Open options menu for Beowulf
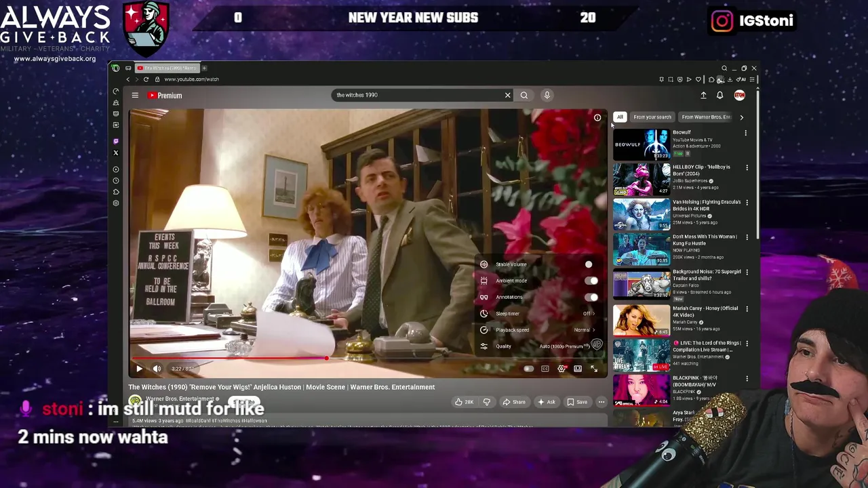 (x=746, y=133)
